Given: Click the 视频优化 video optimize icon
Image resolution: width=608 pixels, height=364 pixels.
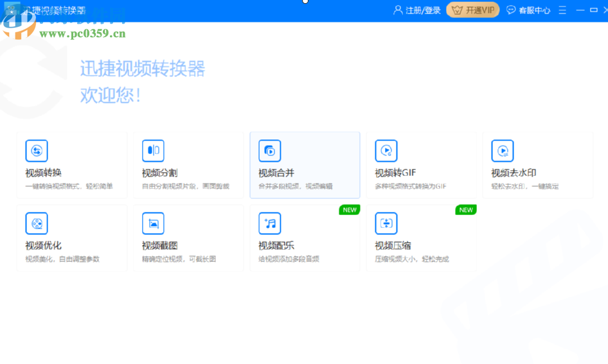Looking at the screenshot, I should tap(37, 223).
